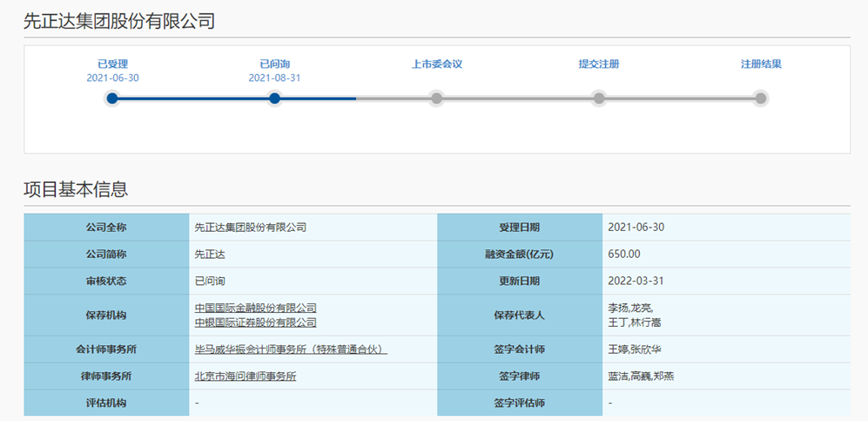The width and height of the screenshot is (868, 421).
Task: Click the 融资金额(亿元) header cell
Action: (x=520, y=255)
